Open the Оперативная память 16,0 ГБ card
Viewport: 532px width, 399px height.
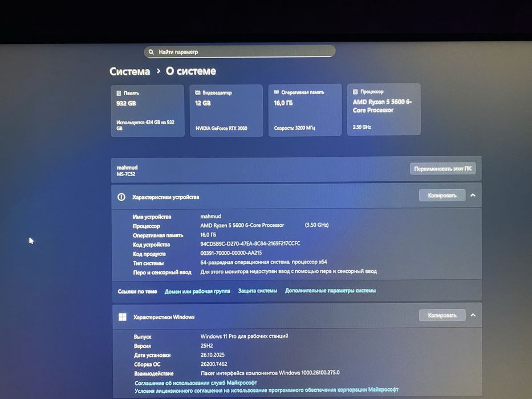tap(305, 110)
